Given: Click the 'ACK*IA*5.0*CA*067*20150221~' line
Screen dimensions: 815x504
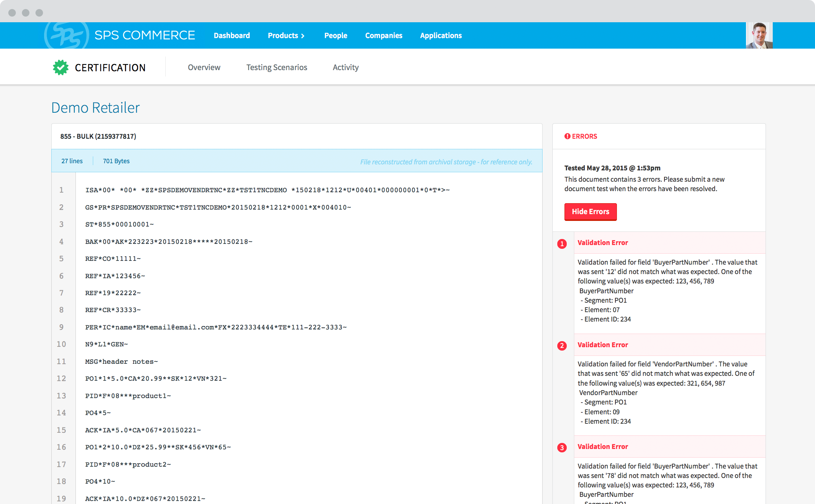Looking at the screenshot, I should pyautogui.click(x=143, y=430).
